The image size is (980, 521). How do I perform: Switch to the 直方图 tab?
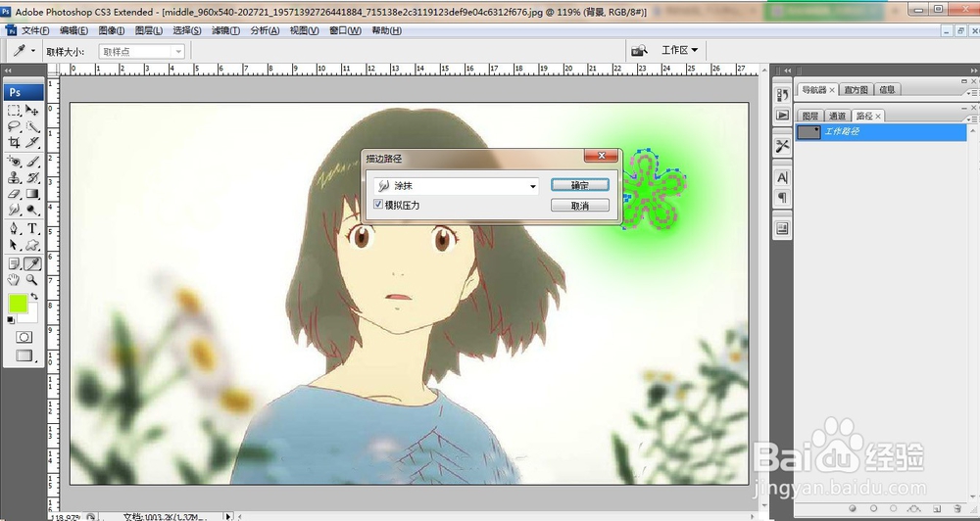(x=855, y=90)
